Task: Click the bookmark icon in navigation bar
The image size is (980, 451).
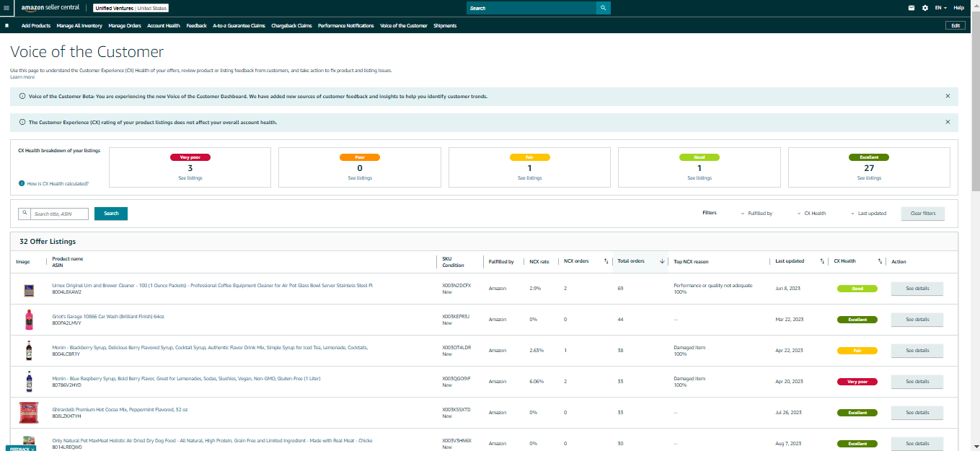Action: pos(6,25)
